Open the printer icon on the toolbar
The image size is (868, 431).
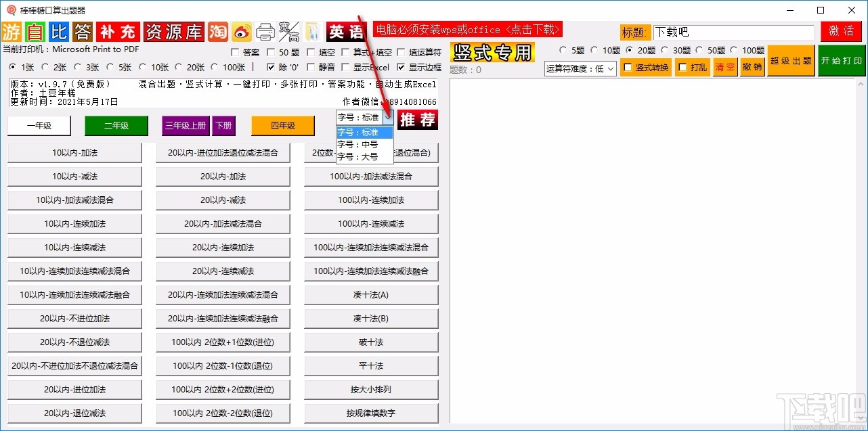pyautogui.click(x=266, y=31)
